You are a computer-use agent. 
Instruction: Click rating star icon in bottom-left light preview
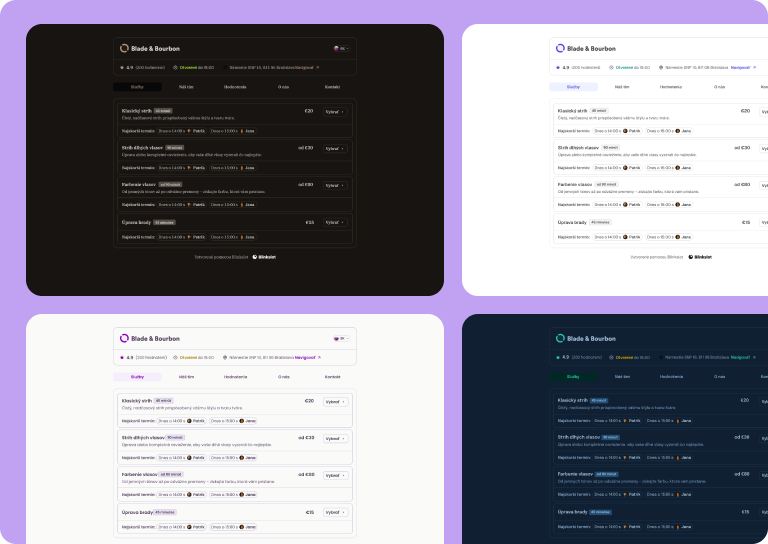point(122,357)
